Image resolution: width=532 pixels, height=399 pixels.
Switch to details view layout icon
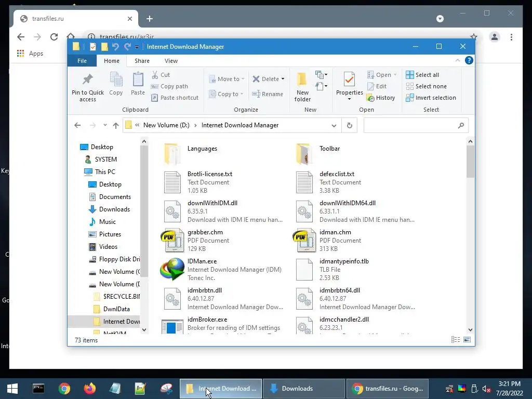click(456, 340)
